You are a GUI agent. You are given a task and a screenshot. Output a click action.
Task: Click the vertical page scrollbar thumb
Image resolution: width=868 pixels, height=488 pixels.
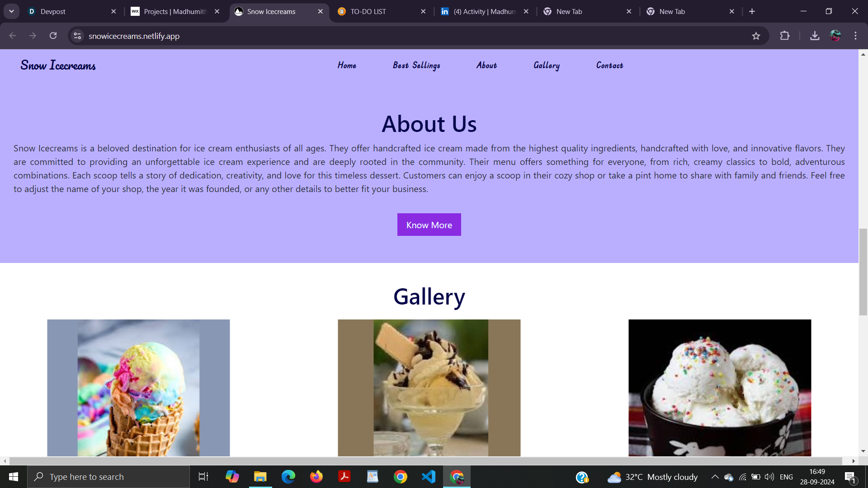(863, 272)
